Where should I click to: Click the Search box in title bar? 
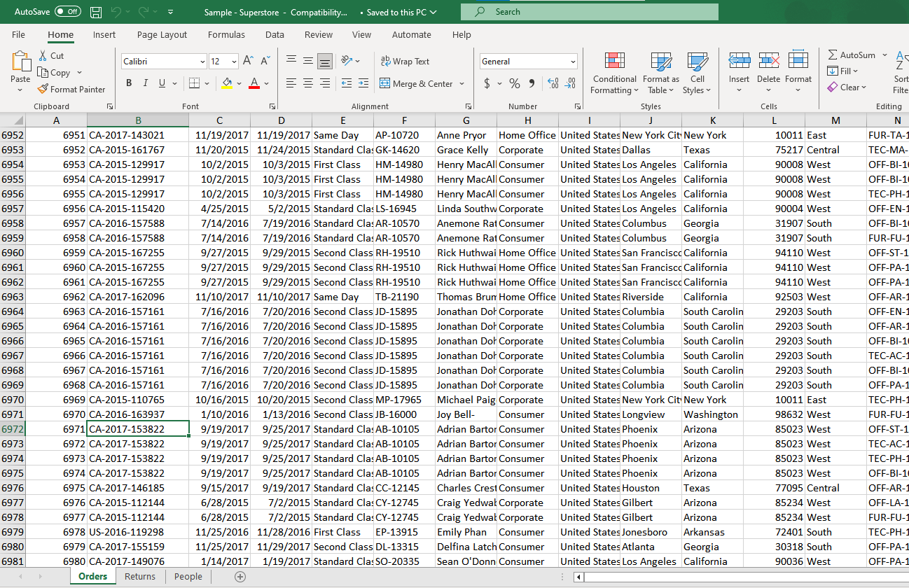click(x=590, y=12)
